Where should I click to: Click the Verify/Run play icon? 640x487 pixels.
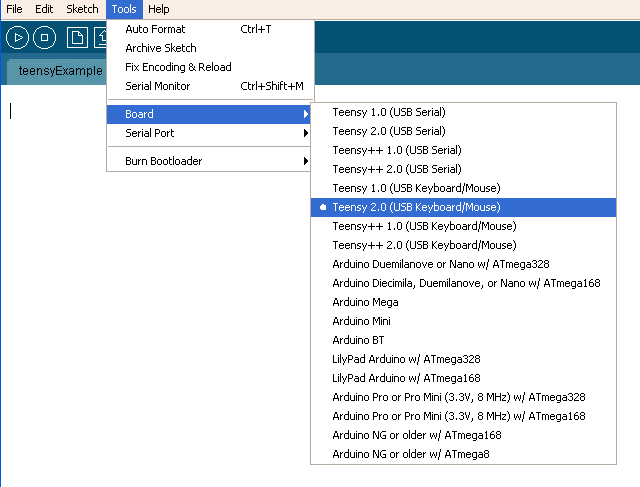[x=17, y=38]
